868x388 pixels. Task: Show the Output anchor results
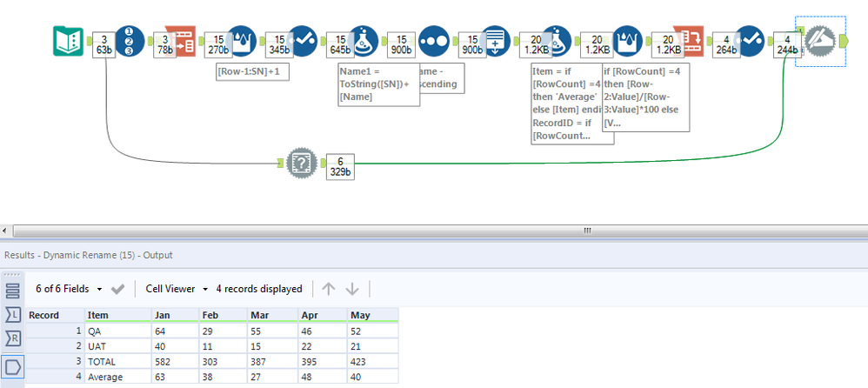pos(14,365)
